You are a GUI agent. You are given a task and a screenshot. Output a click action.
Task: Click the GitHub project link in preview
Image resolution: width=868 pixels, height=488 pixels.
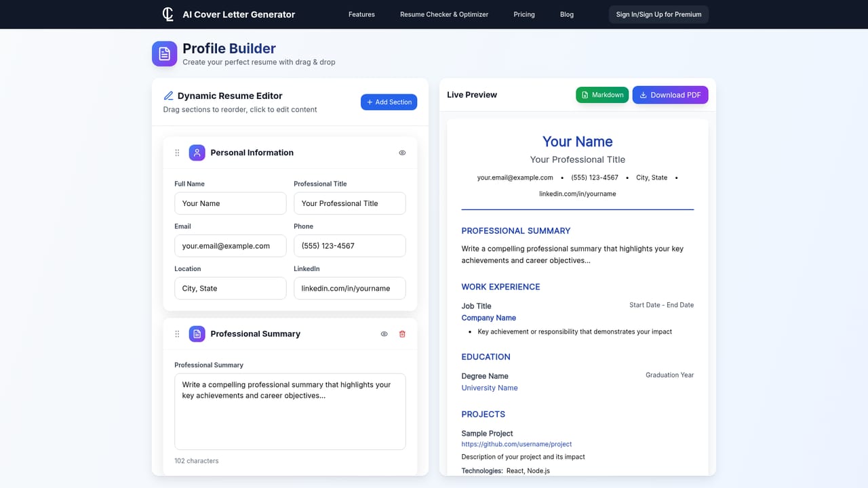[517, 444]
